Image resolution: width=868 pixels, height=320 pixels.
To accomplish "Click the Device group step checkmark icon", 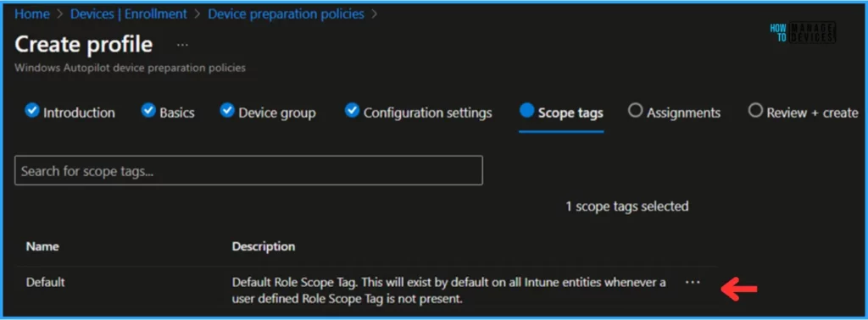I will coord(227,111).
